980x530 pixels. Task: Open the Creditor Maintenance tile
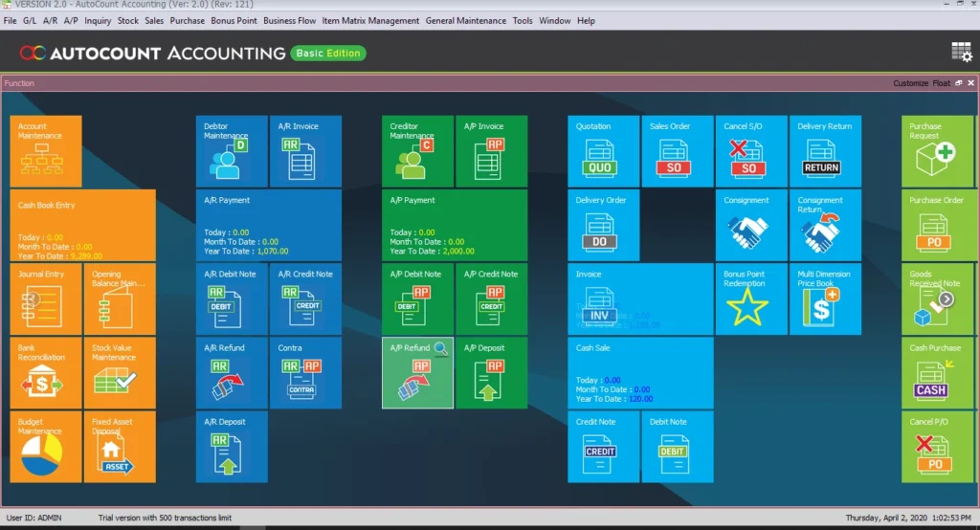[x=417, y=151]
